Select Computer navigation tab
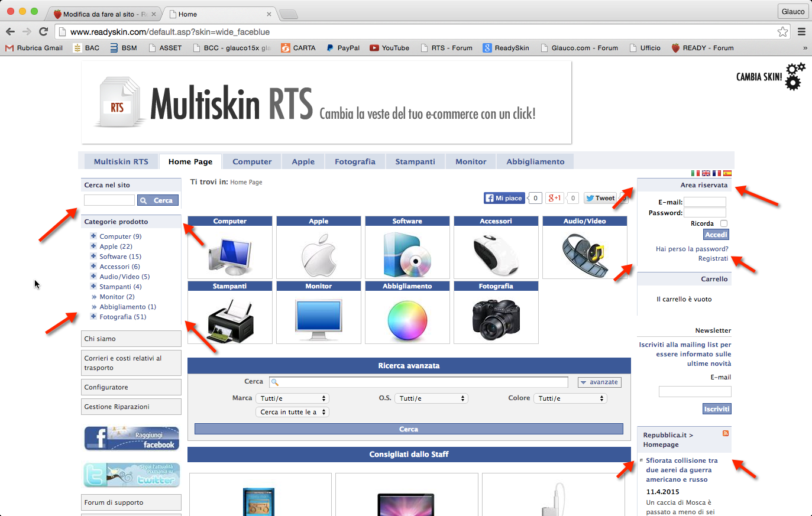Image resolution: width=812 pixels, height=516 pixels. (x=252, y=161)
